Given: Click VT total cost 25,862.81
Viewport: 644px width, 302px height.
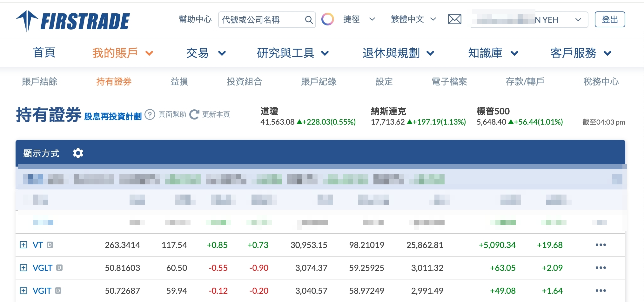Looking at the screenshot, I should pyautogui.click(x=425, y=245).
